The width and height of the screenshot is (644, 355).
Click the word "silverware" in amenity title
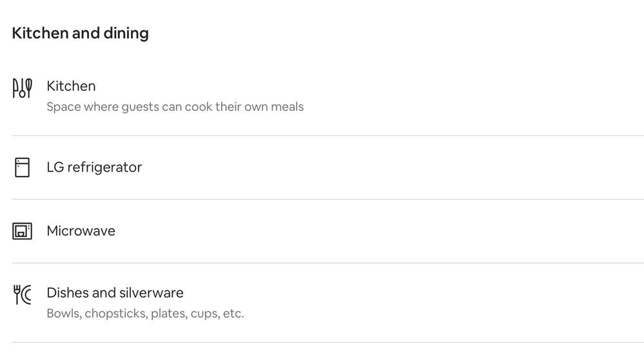[151, 293]
